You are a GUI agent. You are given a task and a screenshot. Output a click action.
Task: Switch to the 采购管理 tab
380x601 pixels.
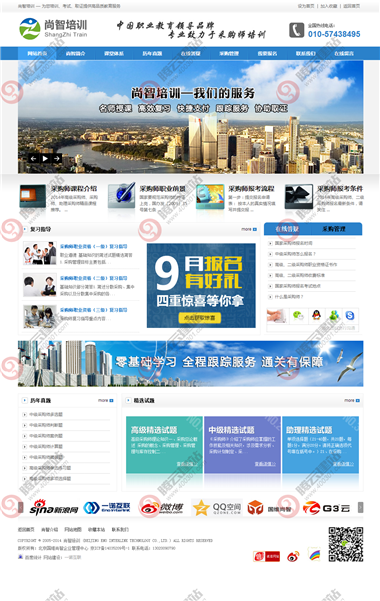coord(334,229)
